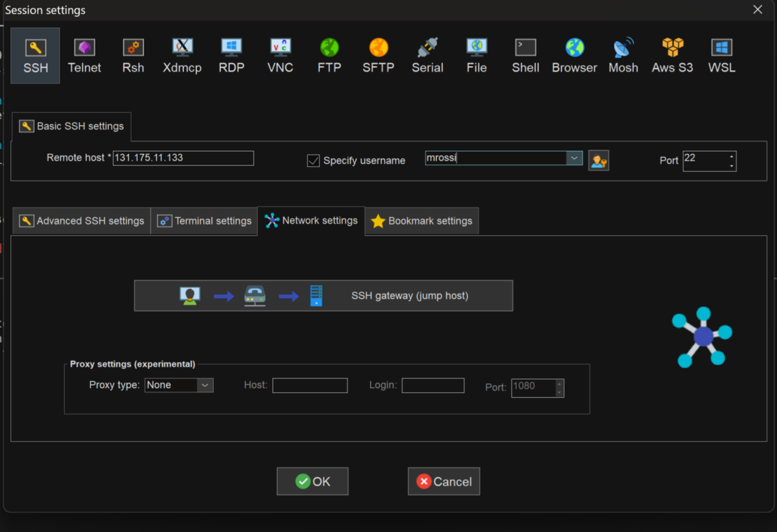Open the Basic SSH settings tab

click(71, 126)
